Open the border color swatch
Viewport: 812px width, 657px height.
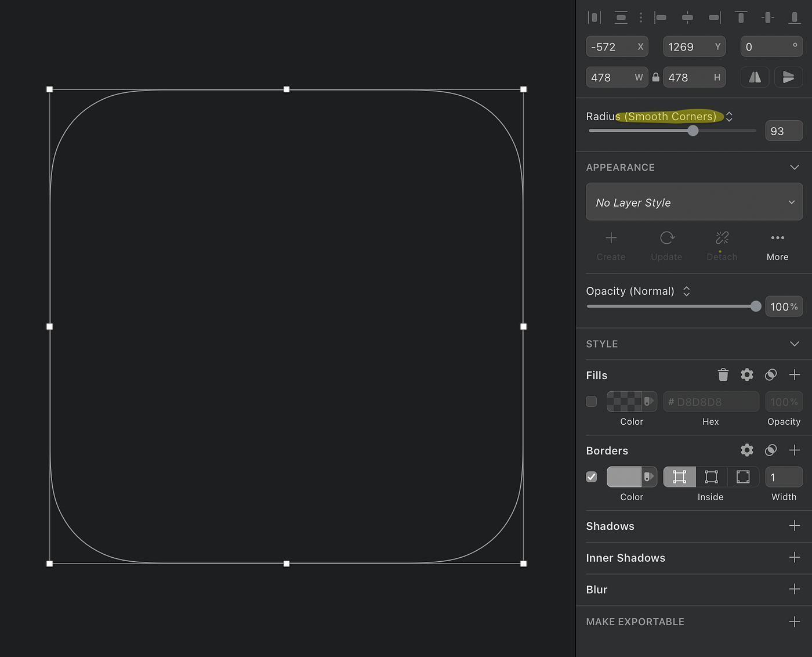coord(624,477)
